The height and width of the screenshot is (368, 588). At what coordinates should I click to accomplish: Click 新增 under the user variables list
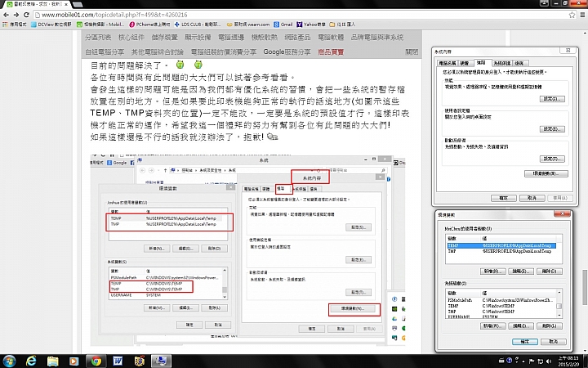492,272
